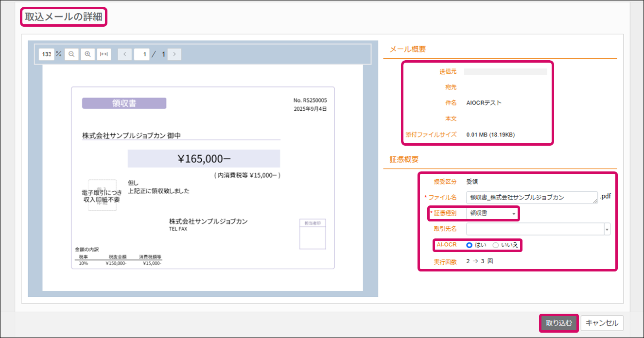
Task: Select いいえ for AI-OCR
Action: pyautogui.click(x=495, y=245)
